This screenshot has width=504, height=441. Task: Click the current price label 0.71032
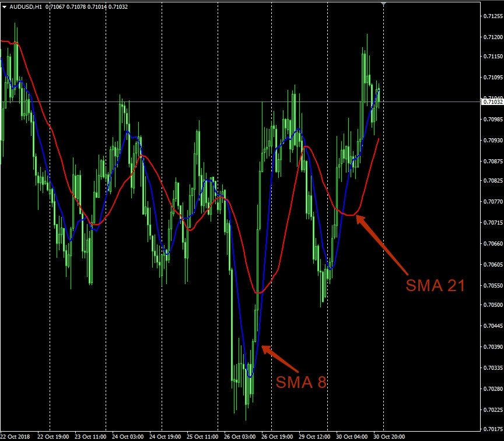493,102
